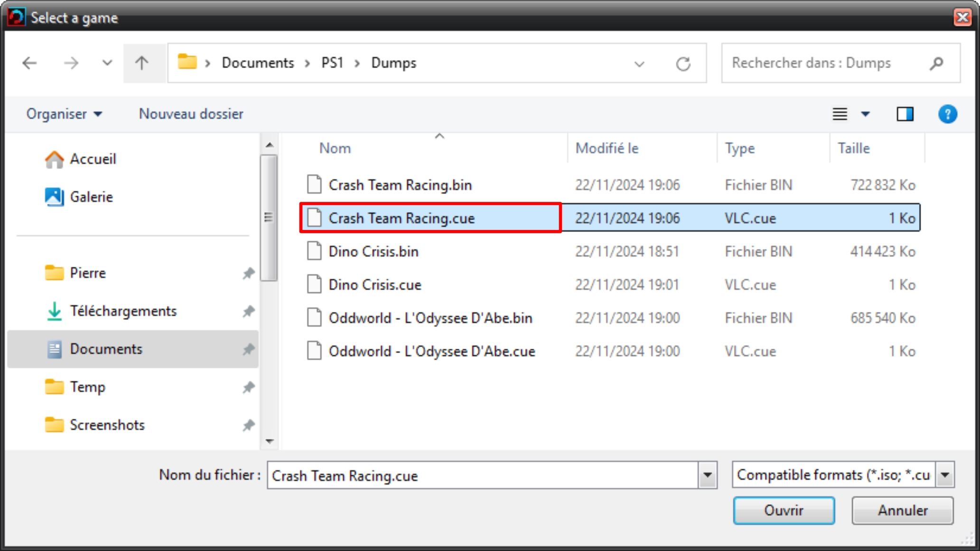This screenshot has height=551, width=980.
Task: Click the 722 832 Ko size cell
Action: click(x=883, y=185)
